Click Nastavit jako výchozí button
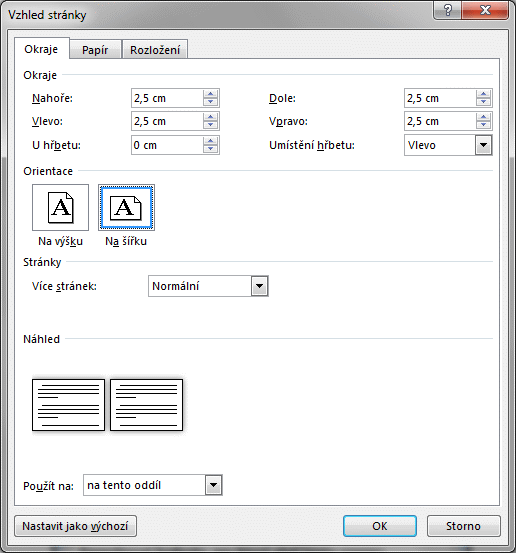This screenshot has width=516, height=553. click(x=75, y=526)
